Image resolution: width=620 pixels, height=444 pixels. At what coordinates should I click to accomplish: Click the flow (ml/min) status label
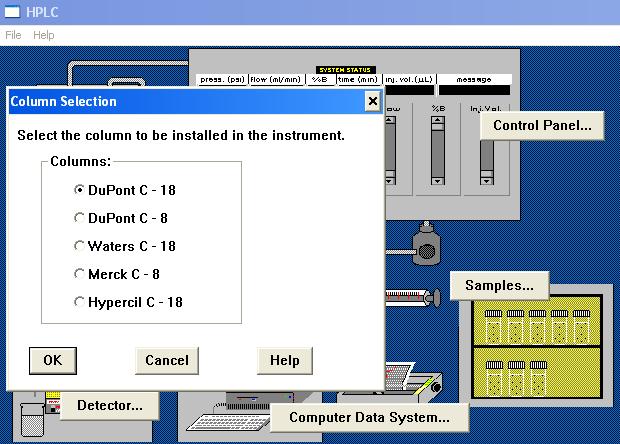[276, 79]
